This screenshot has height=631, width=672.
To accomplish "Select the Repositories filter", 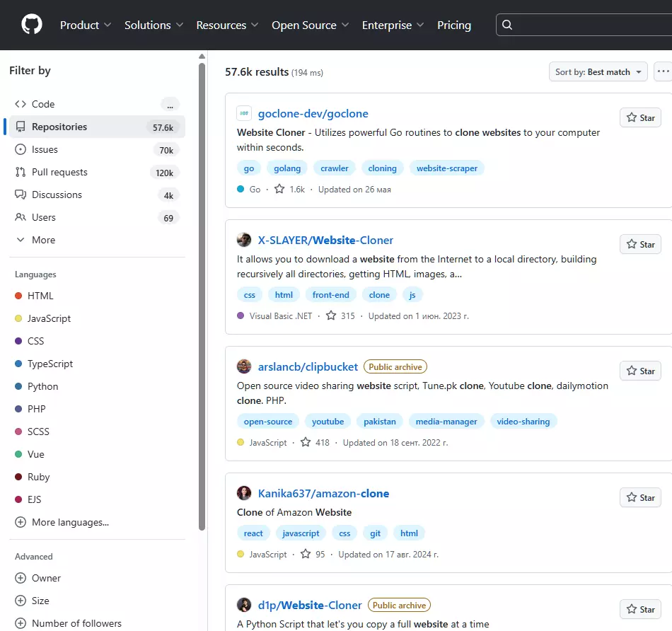I will point(98,127).
